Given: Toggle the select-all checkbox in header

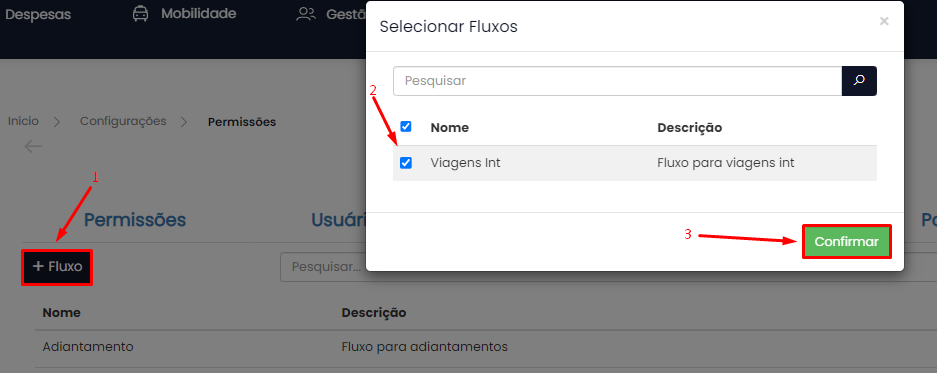Looking at the screenshot, I should pyautogui.click(x=406, y=127).
